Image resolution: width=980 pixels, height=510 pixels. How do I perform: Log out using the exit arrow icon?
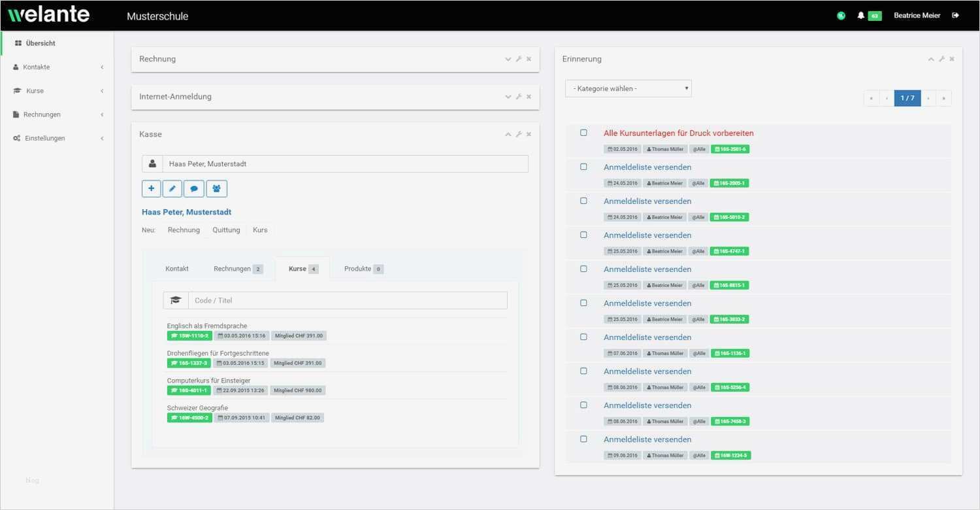956,16
